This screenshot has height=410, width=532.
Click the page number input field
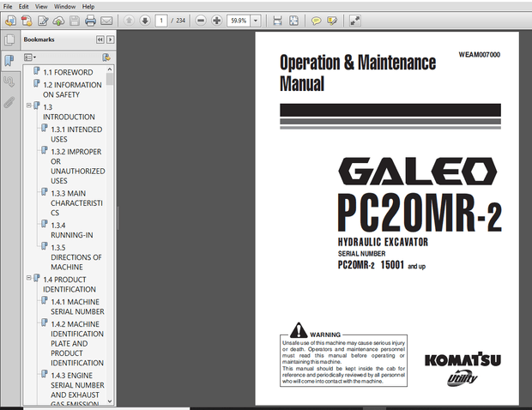161,21
